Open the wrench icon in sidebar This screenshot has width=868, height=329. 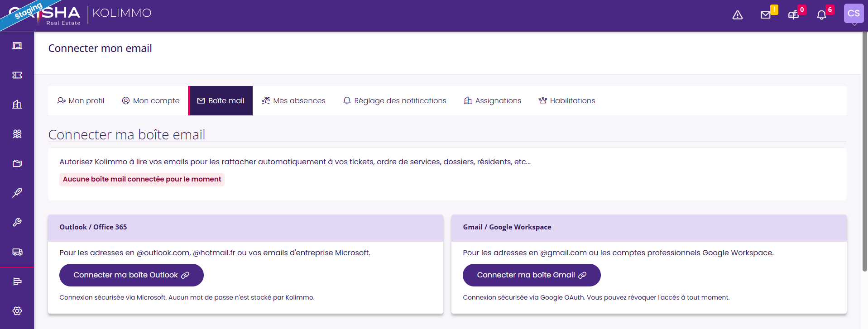(x=17, y=222)
